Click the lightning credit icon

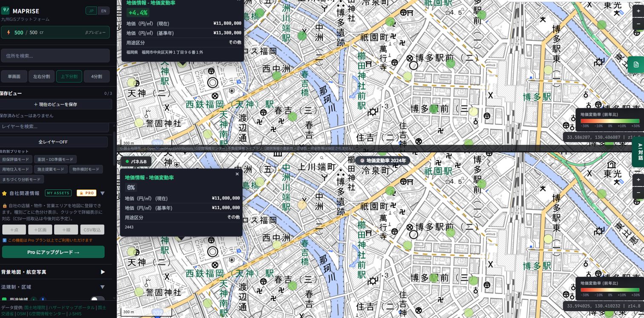tap(8, 32)
